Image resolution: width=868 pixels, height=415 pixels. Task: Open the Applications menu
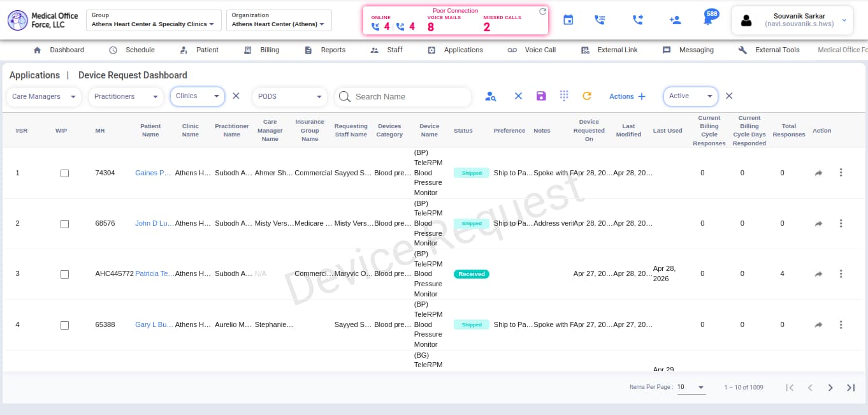pyautogui.click(x=455, y=50)
